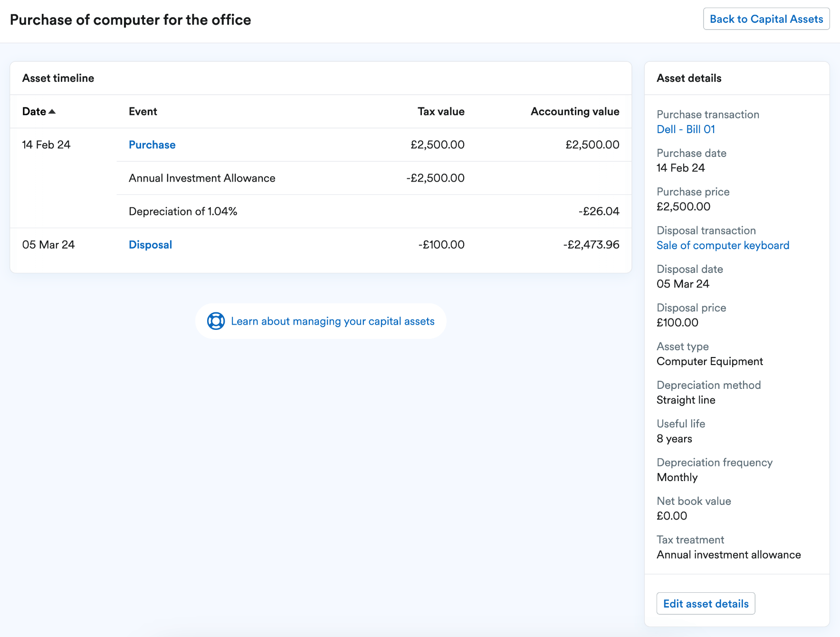Viewport: 840px width, 637px height.
Task: Click the lifebuoy help icon
Action: 215,321
